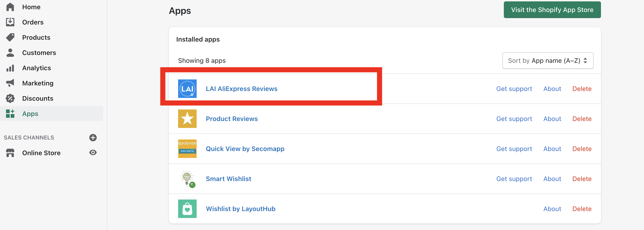Image resolution: width=644 pixels, height=230 pixels.
Task: Delete LAI AliExpress Reviews app
Action: pyautogui.click(x=582, y=89)
